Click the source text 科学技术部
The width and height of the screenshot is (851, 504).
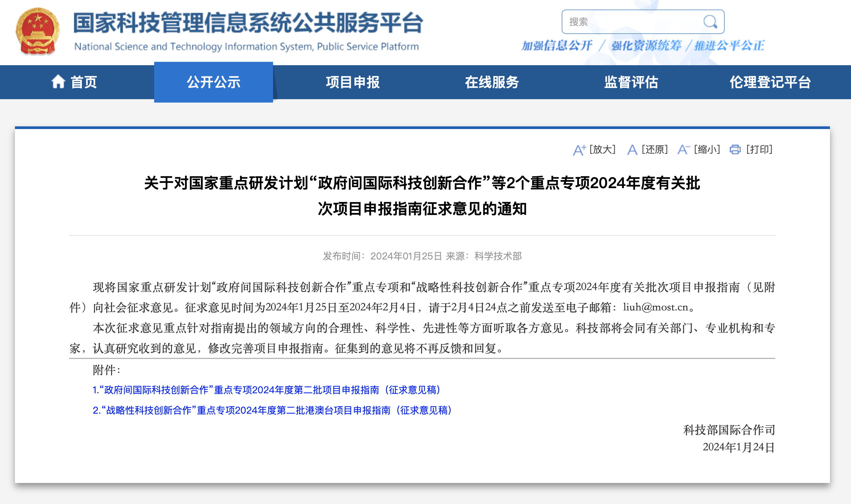498,256
